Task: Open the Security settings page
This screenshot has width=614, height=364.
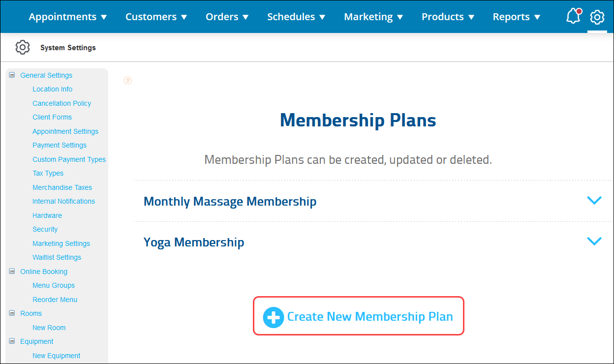Action: click(45, 229)
